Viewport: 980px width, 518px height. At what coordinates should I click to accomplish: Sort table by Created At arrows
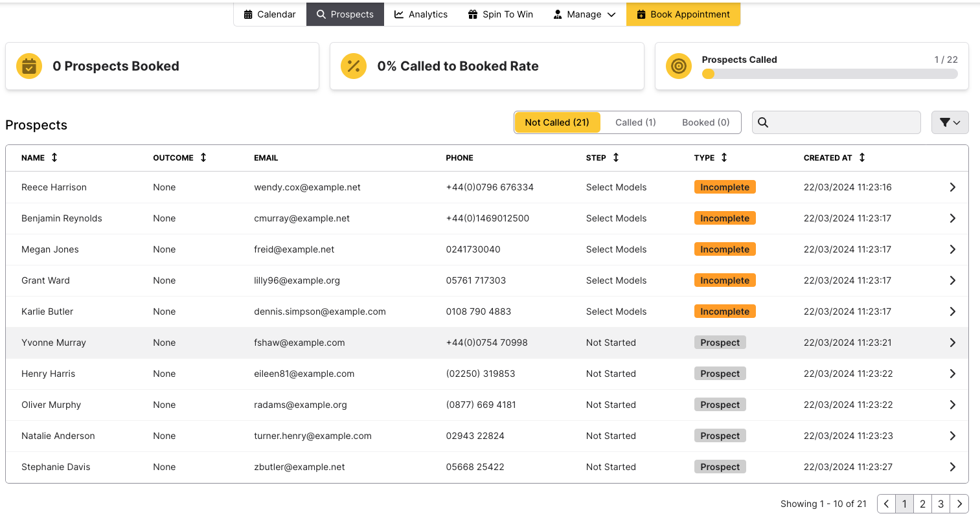(x=862, y=157)
